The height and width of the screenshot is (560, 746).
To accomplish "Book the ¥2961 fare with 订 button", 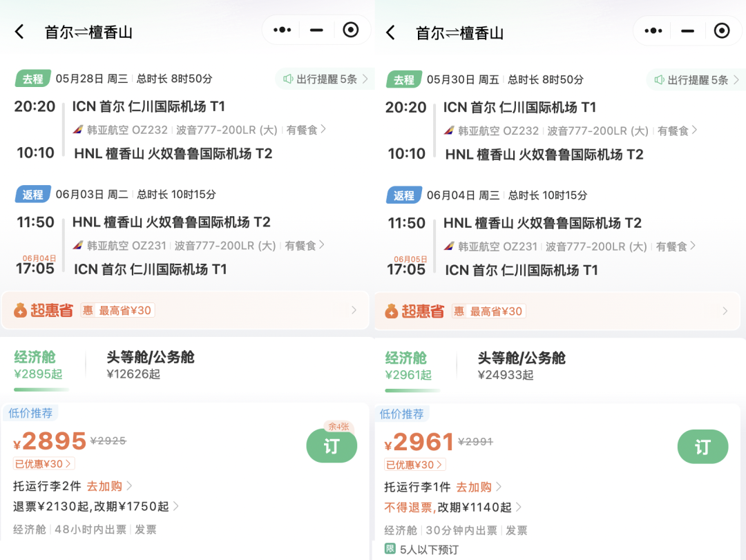I will click(702, 447).
